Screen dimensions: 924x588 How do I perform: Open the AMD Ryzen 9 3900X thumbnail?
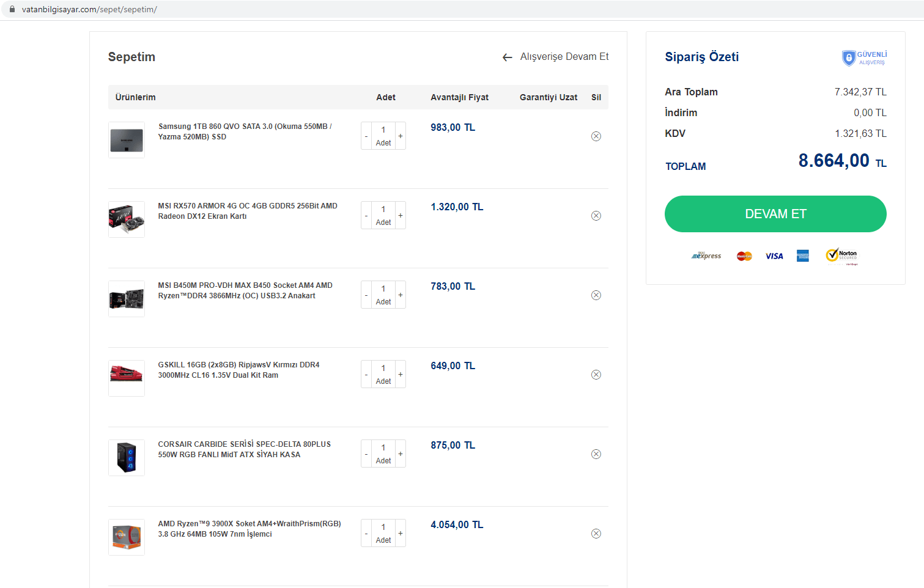pos(127,537)
